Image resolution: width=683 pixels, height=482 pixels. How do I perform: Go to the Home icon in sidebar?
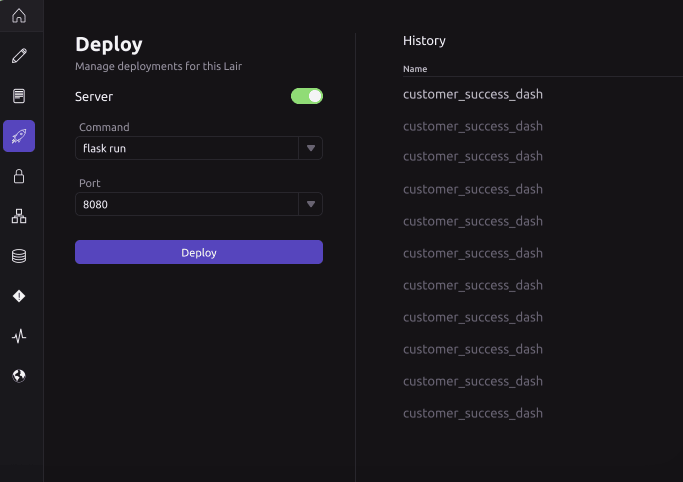click(19, 16)
